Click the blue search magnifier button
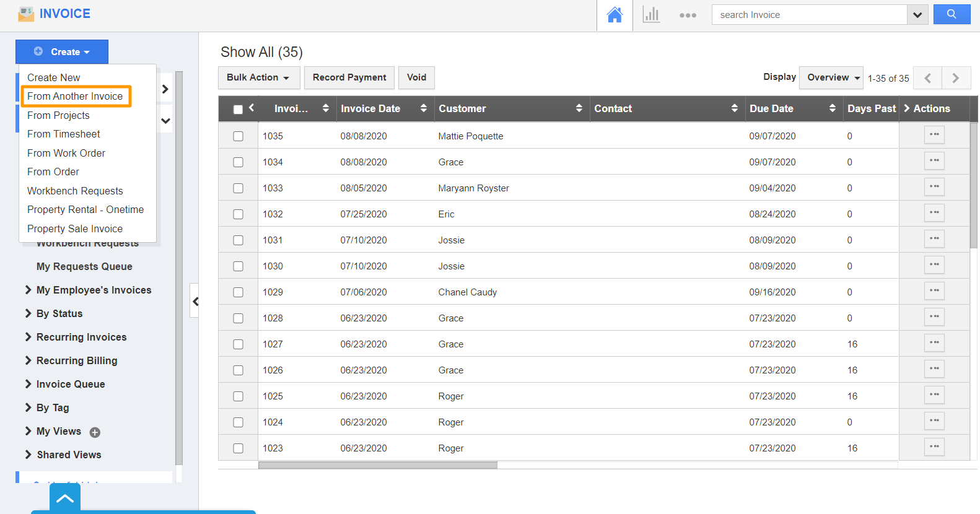Viewport: 980px width, 514px height. pos(952,14)
